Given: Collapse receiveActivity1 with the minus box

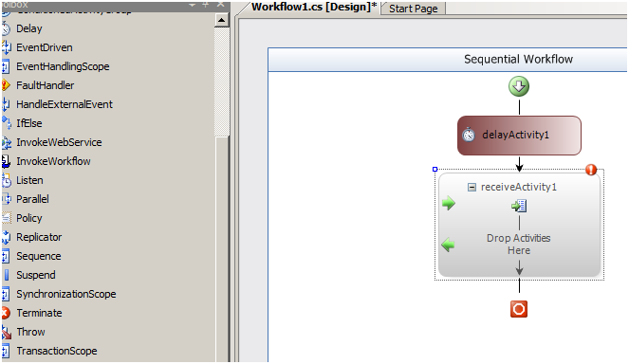Looking at the screenshot, I should point(472,187).
